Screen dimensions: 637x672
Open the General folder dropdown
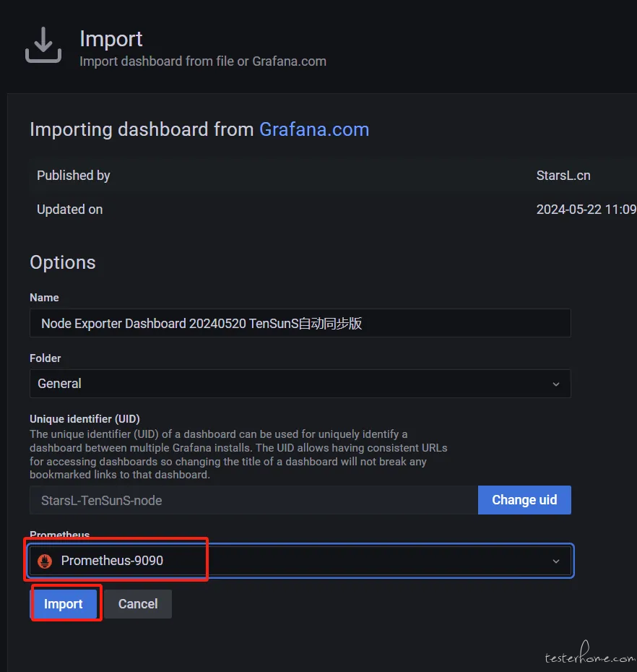(x=300, y=384)
